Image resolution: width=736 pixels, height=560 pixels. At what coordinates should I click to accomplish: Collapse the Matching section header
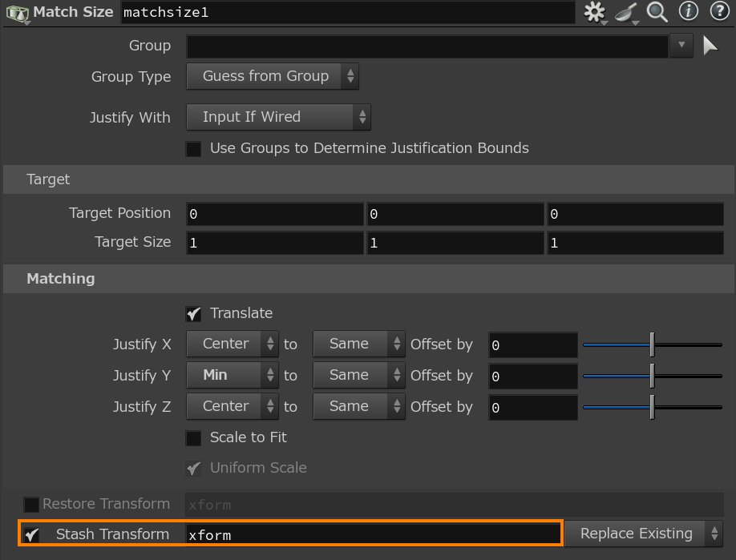pos(60,279)
